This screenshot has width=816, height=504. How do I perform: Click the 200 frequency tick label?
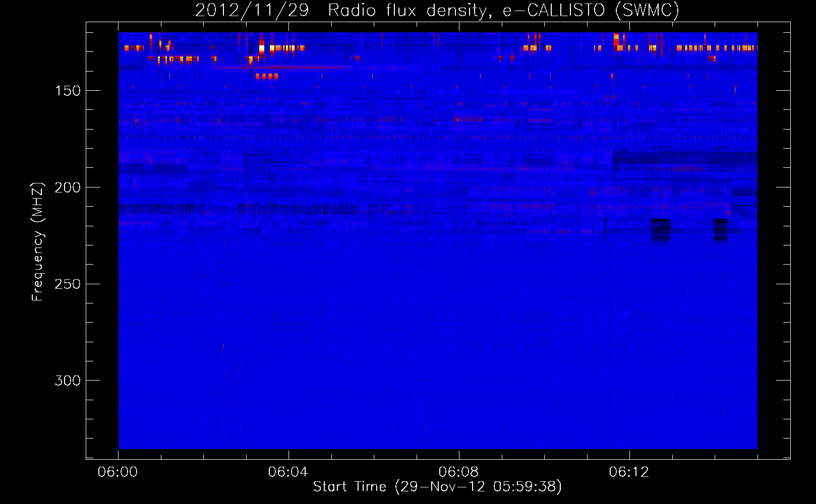pos(68,187)
